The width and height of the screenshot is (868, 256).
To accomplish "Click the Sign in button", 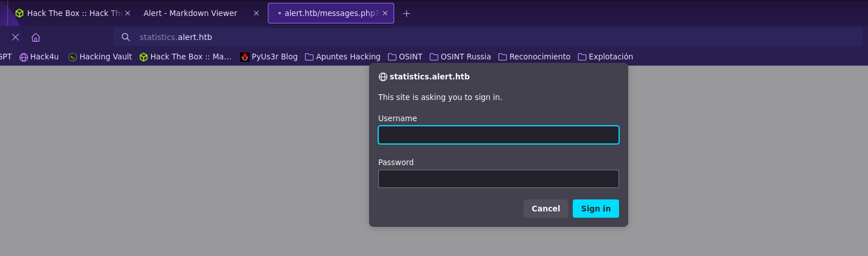I will 596,209.
